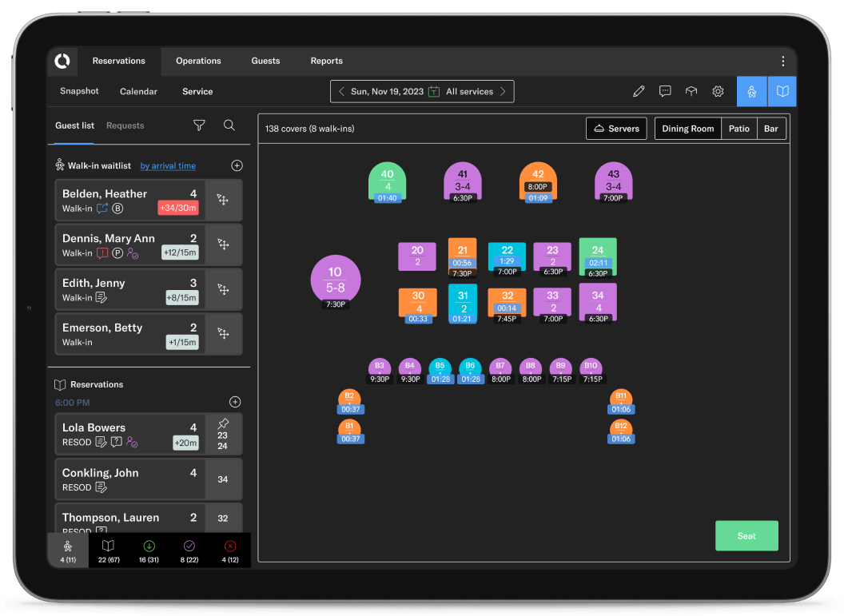Open the Reservations main tab
Screen dimensions: 844x616
tap(119, 61)
